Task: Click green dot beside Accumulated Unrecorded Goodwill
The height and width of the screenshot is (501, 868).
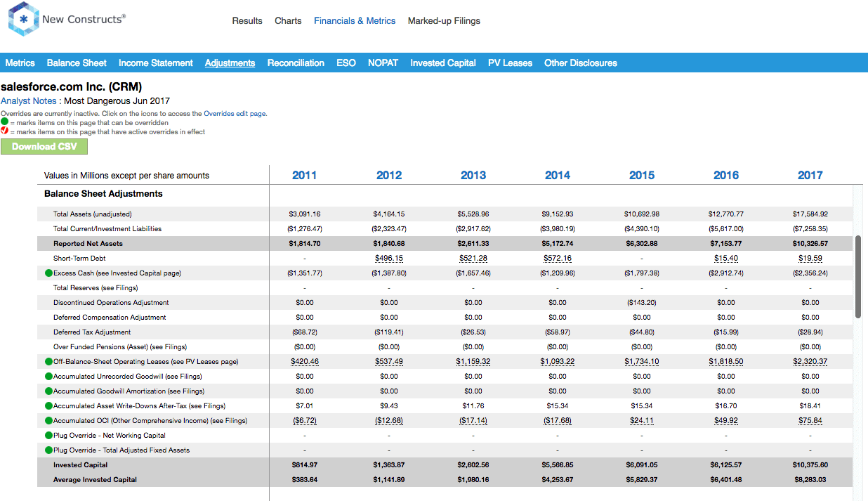Action: coord(48,377)
